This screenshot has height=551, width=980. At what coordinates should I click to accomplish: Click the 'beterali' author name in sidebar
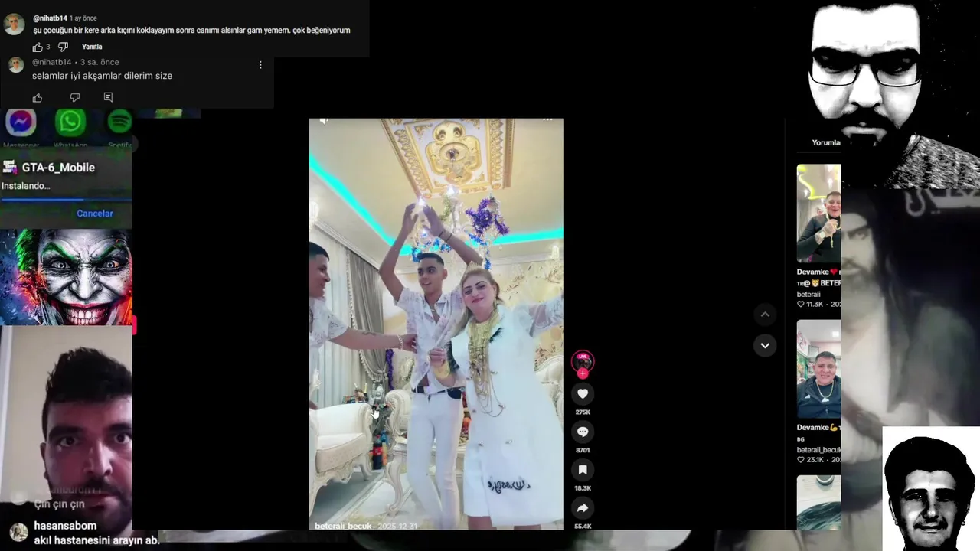coord(808,294)
